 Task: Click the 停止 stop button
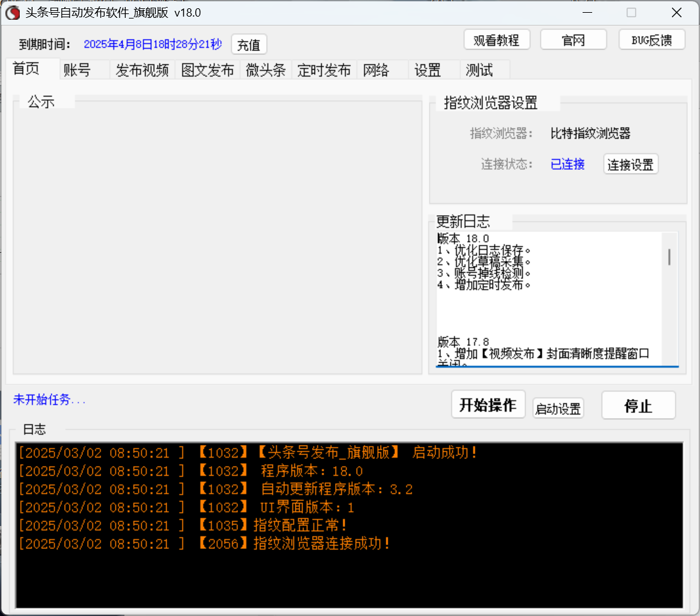click(x=638, y=405)
